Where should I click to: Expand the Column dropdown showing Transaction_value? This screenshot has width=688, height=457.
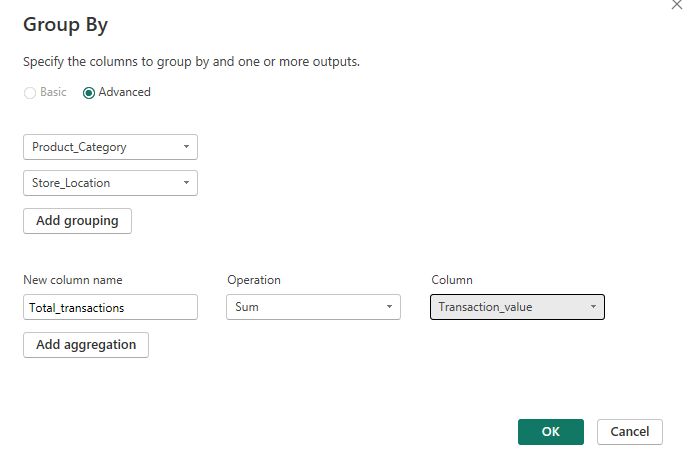point(517,307)
